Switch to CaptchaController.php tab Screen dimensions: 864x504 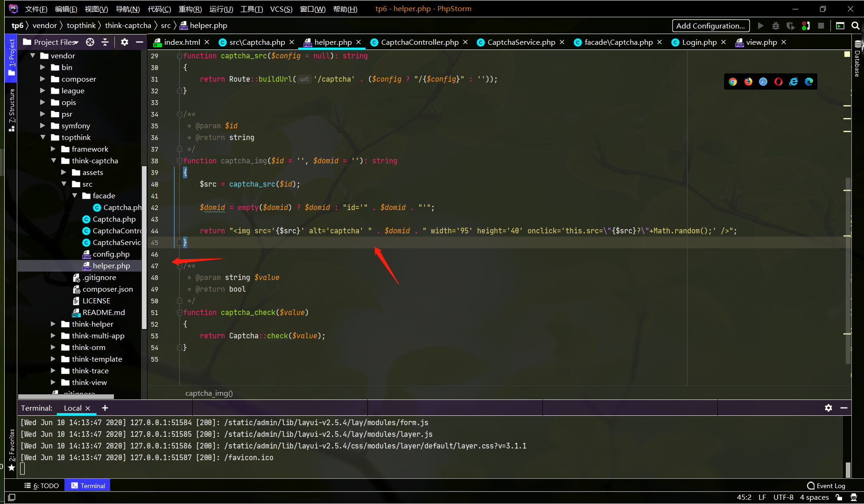coord(420,42)
